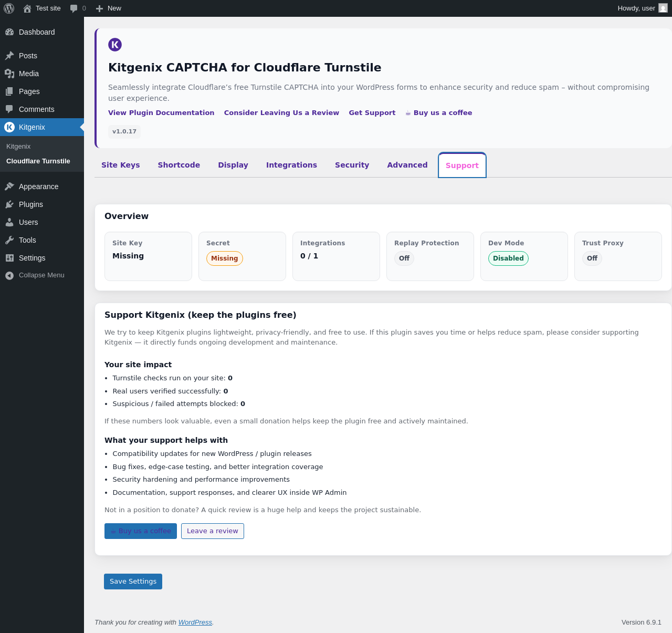Screen dimensions: 672x633
Task: Click the 0 / 1 Integrations value
Action: tap(309, 256)
